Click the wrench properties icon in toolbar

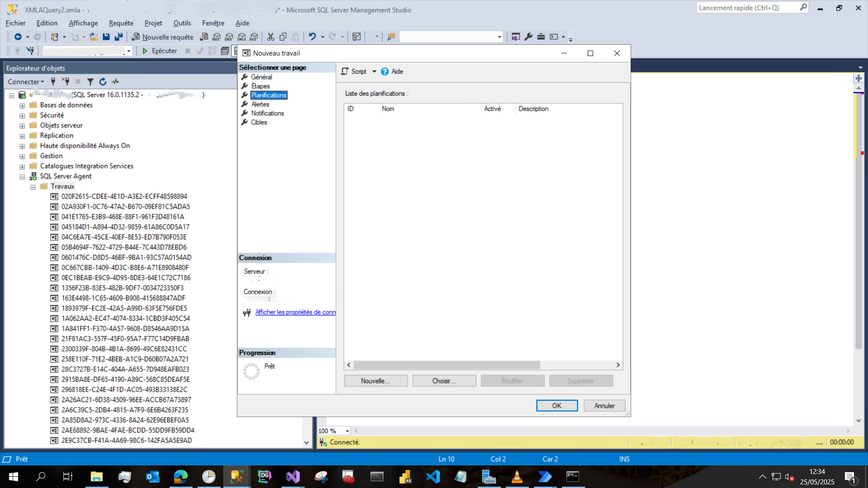[x=528, y=37]
